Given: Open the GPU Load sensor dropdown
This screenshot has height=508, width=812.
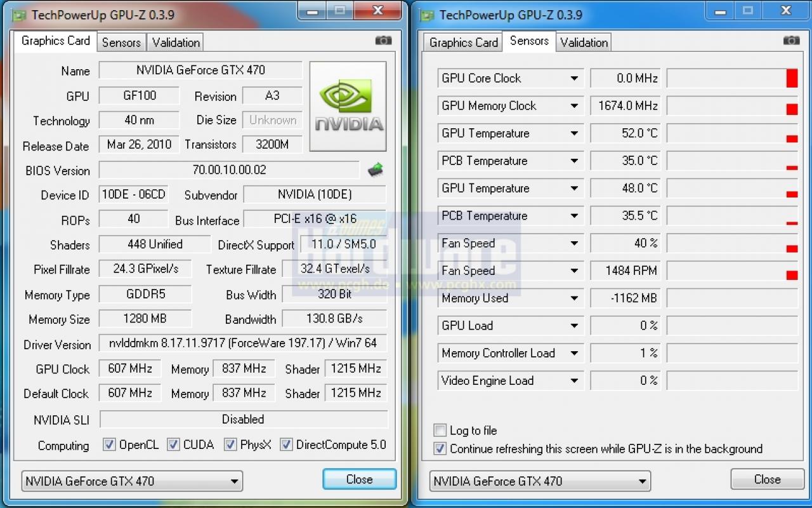Looking at the screenshot, I should pos(573,326).
